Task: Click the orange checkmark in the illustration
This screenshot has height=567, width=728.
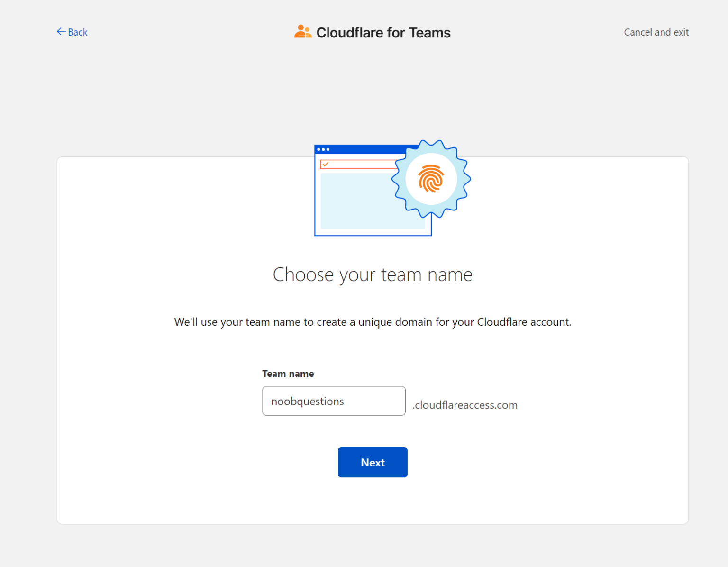Action: 325,164
